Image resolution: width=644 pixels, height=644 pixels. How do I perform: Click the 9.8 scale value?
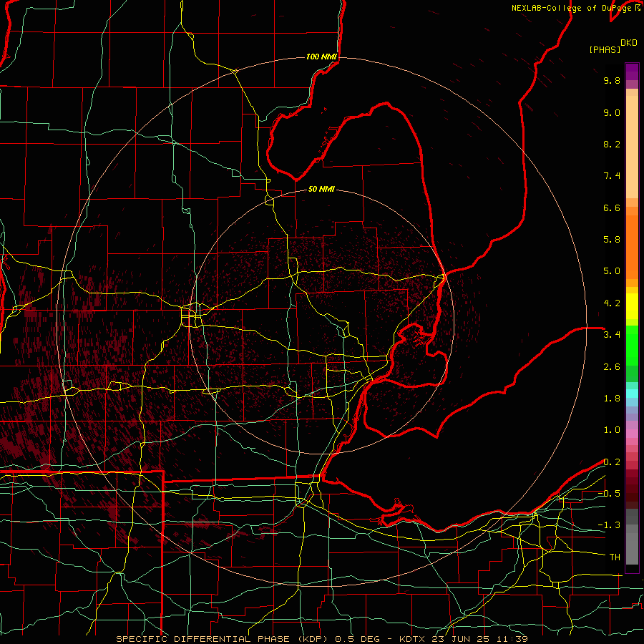point(612,80)
